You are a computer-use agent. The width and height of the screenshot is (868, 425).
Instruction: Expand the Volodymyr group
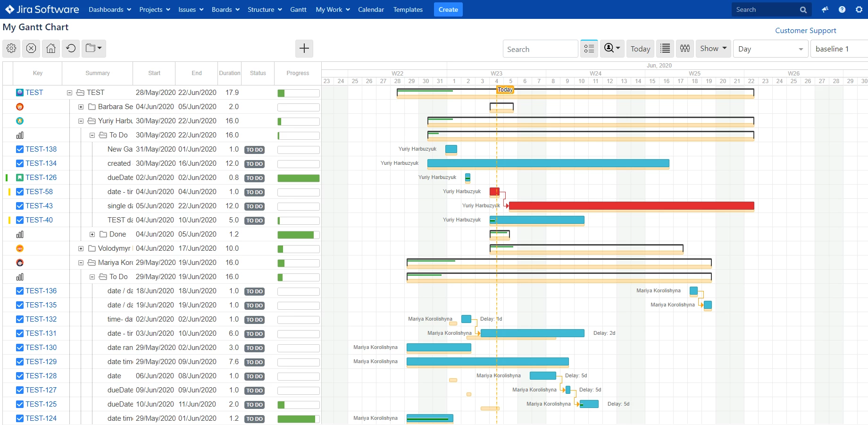click(81, 249)
